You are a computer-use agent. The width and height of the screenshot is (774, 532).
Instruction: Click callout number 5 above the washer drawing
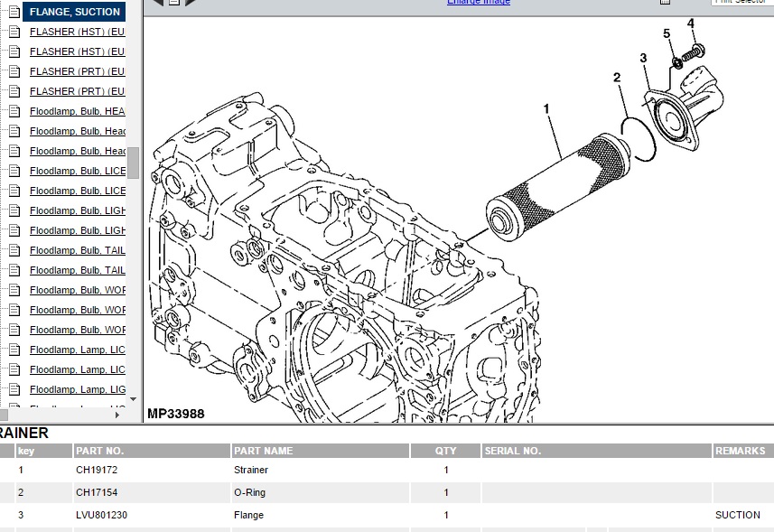coord(667,33)
